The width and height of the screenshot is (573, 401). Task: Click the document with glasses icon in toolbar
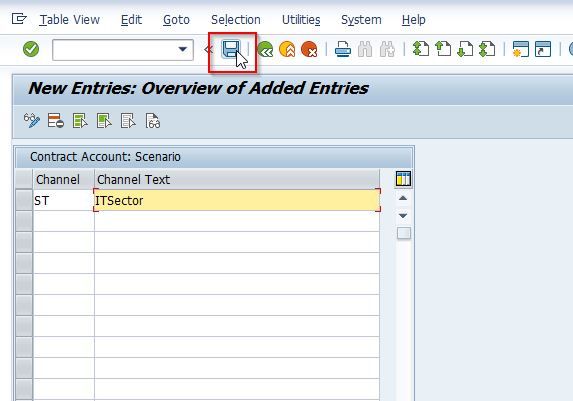(152, 121)
